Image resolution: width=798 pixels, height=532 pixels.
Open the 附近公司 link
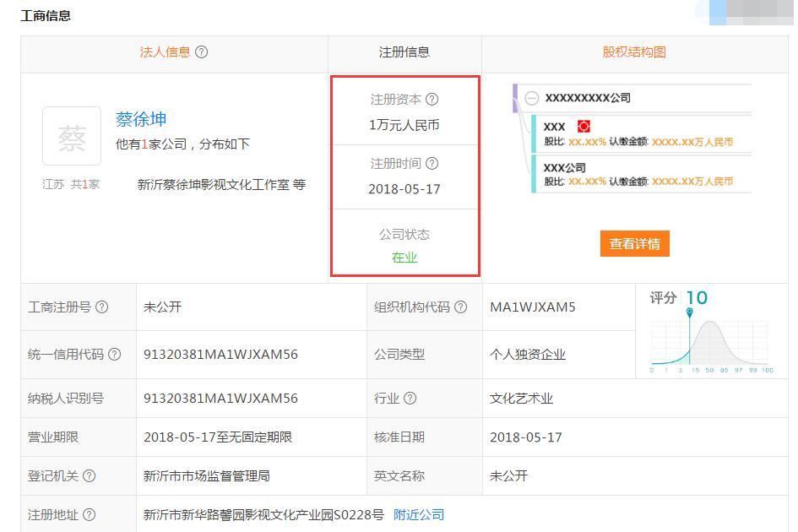(418, 513)
